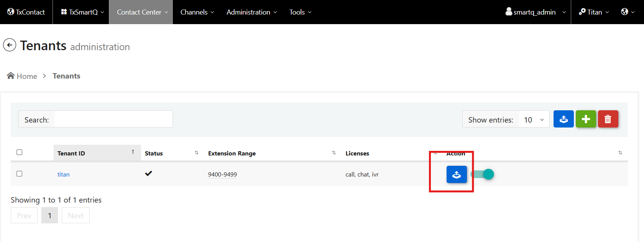Click the Home icon in breadcrumb

coord(11,76)
